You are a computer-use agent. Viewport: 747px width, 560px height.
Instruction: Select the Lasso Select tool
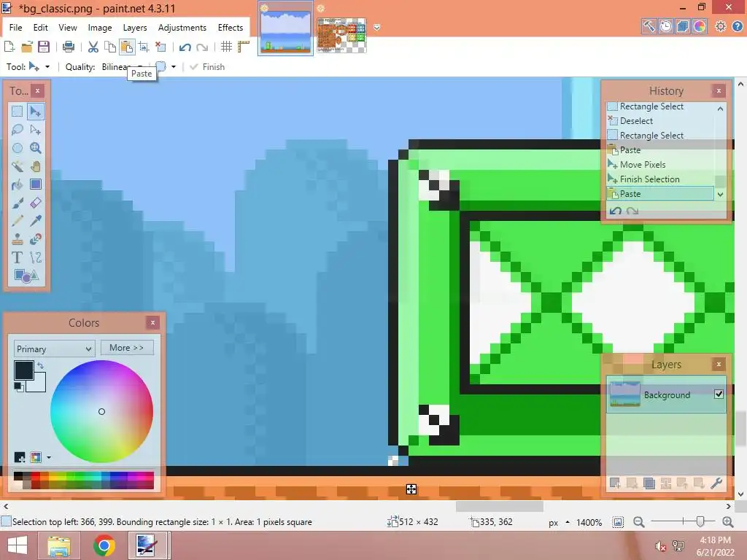18,130
